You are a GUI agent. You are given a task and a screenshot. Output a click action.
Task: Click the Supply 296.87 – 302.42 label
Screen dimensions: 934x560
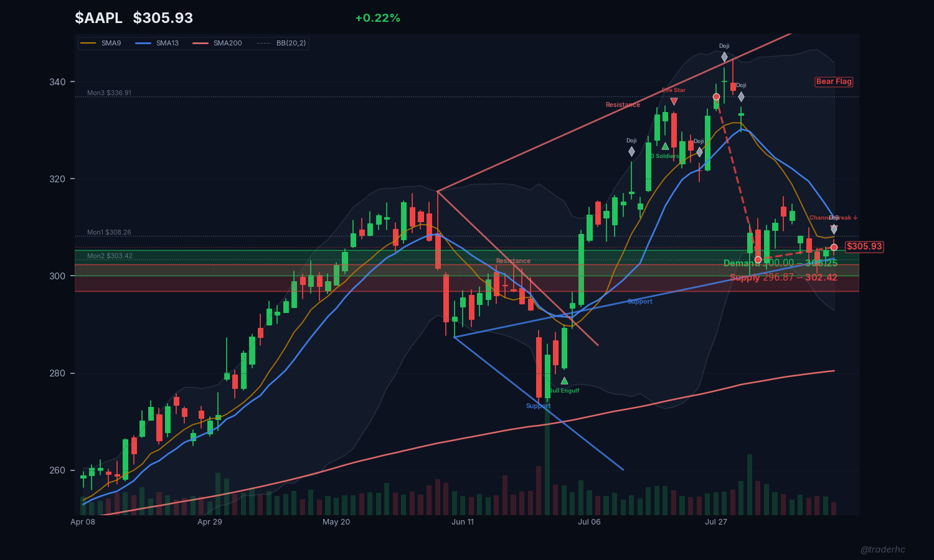[x=783, y=278]
